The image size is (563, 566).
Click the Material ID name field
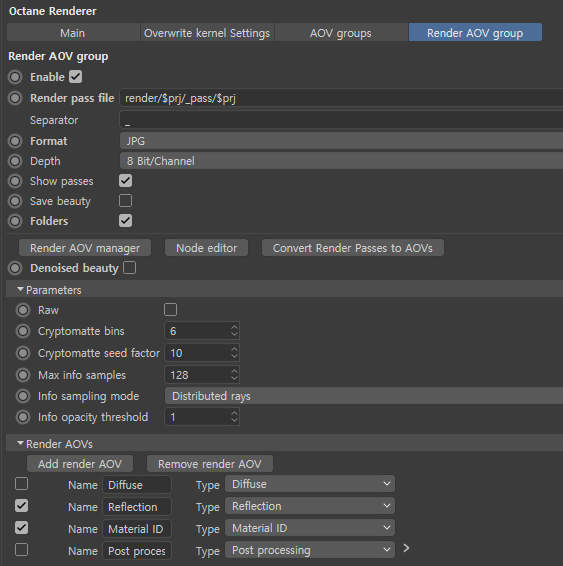point(137,528)
